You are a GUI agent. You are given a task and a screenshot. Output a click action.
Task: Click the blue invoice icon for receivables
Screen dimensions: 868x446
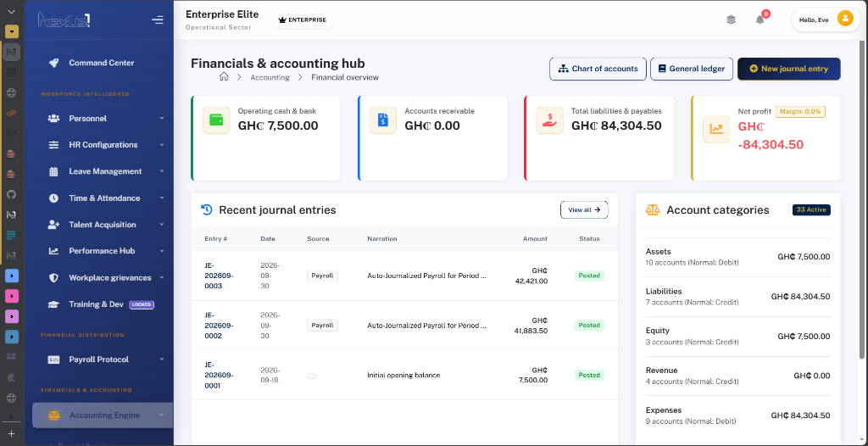(x=383, y=120)
